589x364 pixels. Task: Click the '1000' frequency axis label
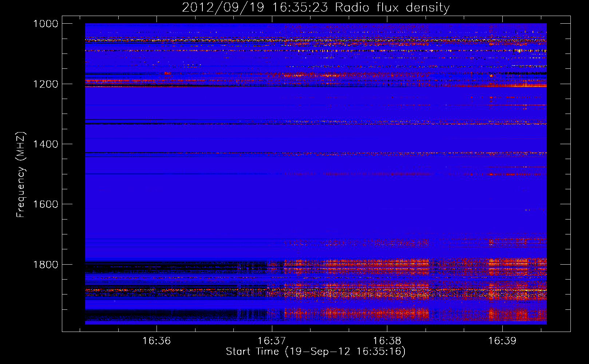pyautogui.click(x=46, y=24)
